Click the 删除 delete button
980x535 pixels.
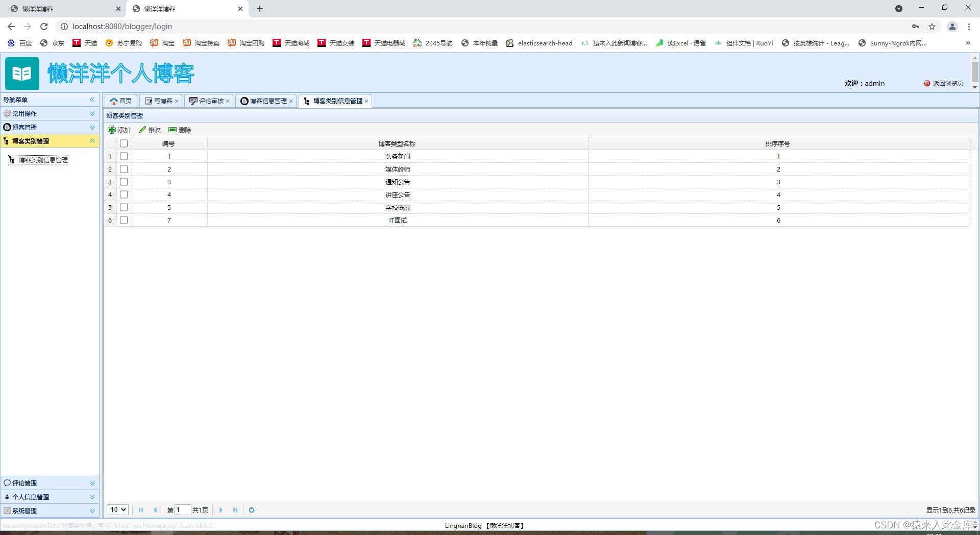pyautogui.click(x=180, y=130)
